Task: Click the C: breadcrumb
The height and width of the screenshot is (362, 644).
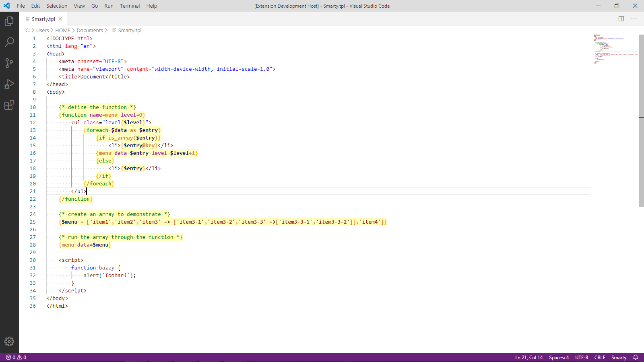Action: coord(27,30)
